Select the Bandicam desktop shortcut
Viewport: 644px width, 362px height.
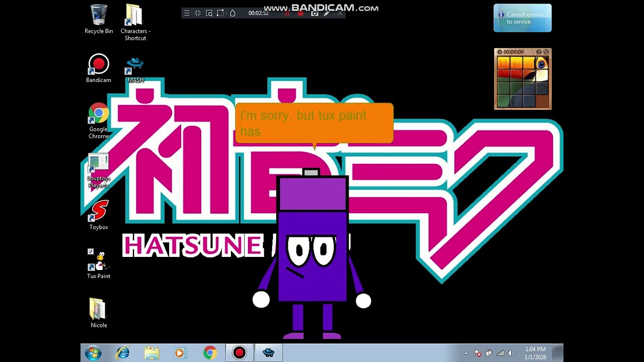(99, 68)
